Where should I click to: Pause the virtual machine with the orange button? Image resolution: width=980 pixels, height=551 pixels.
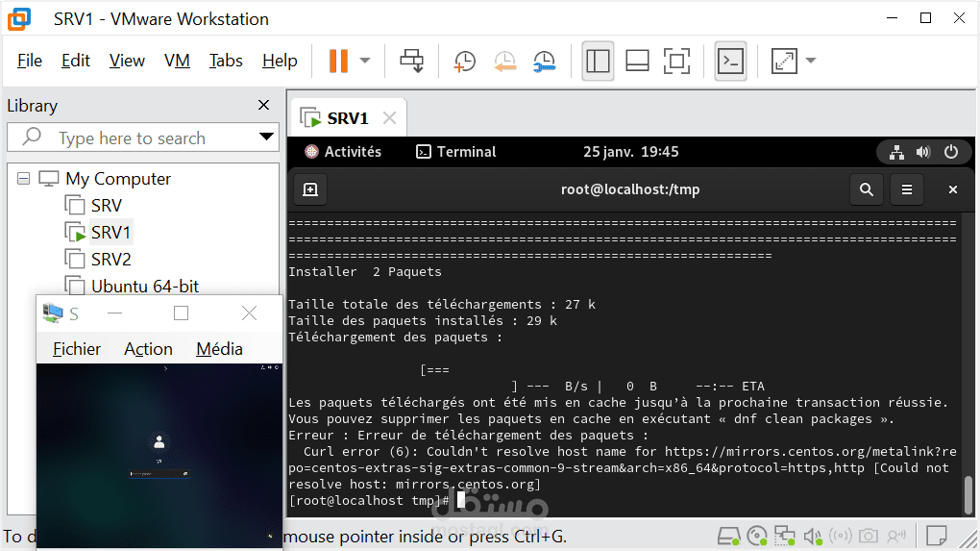click(338, 61)
